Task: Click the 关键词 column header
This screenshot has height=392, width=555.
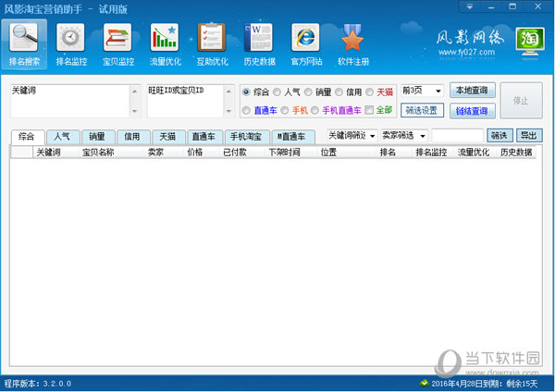Action: (x=55, y=153)
